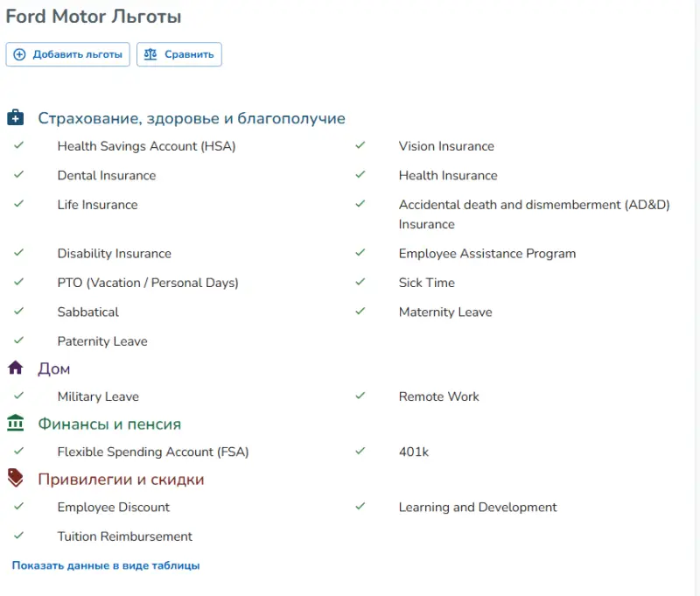This screenshot has width=700, height=596.
Task: Click the checkmark beside 401k
Action: pos(360,451)
